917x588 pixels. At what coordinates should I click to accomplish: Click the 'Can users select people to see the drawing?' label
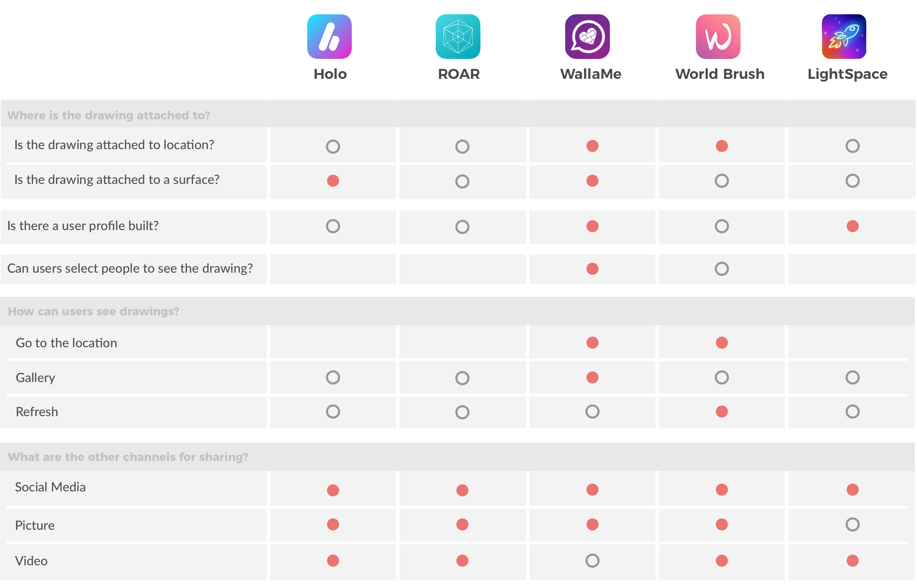click(x=130, y=268)
